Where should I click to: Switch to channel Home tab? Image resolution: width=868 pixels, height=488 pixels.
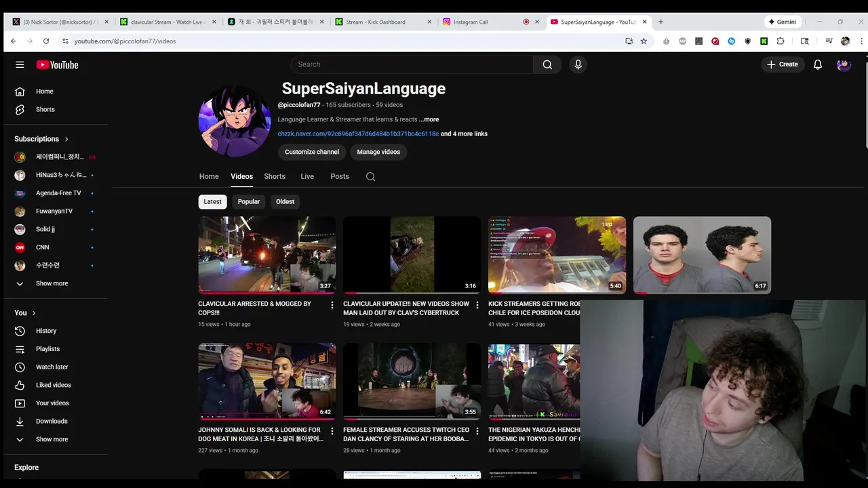point(209,176)
